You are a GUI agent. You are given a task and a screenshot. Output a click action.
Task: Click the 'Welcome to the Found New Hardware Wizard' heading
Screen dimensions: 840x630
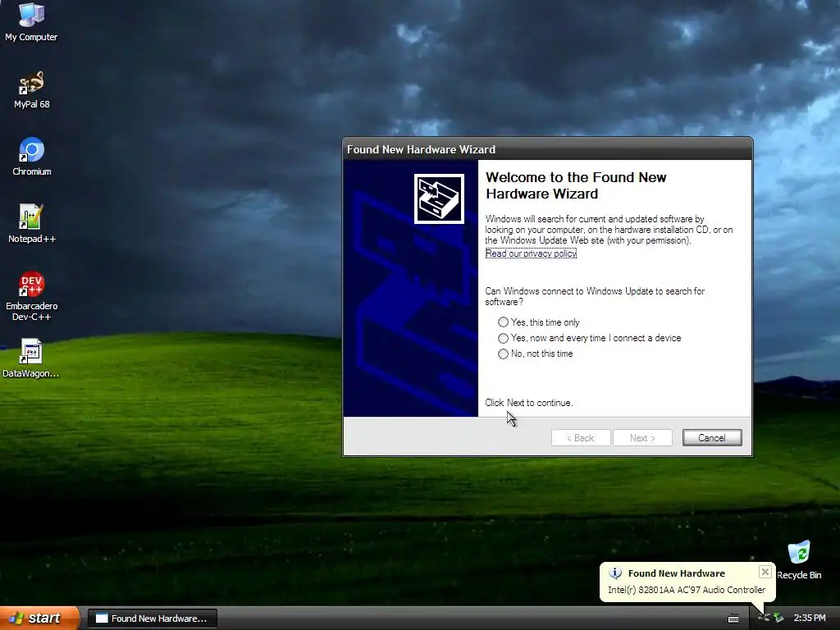coord(576,185)
